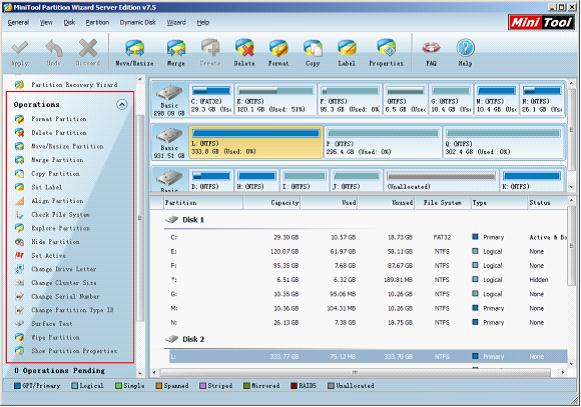
Task: Open the Dynamic Disk menu
Action: click(x=137, y=23)
